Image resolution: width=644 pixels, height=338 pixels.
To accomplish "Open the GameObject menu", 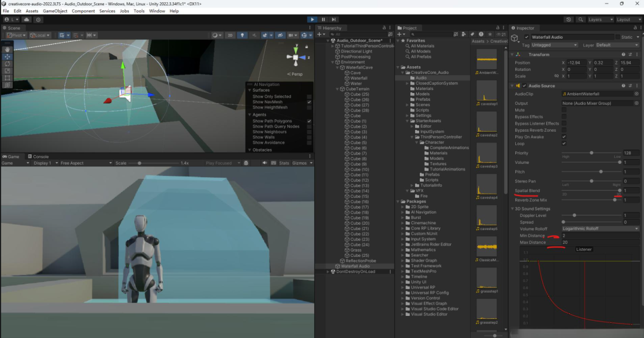I will [55, 11].
